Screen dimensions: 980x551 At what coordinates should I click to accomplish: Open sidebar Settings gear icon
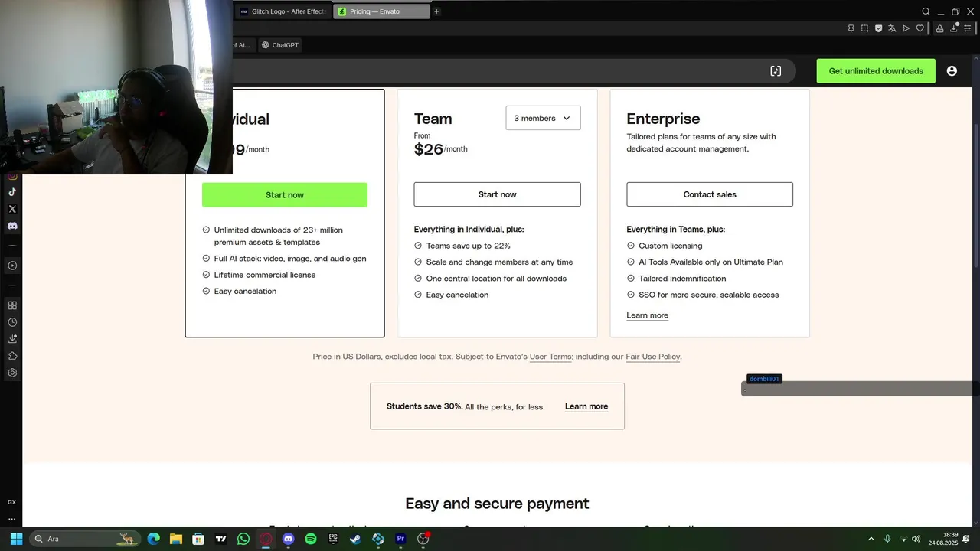12,373
